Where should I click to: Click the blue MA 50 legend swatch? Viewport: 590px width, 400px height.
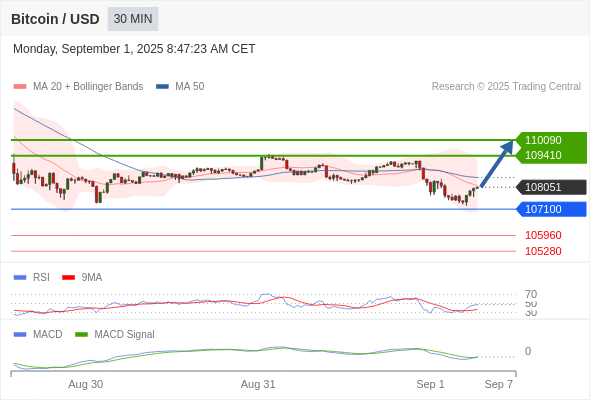click(x=162, y=87)
